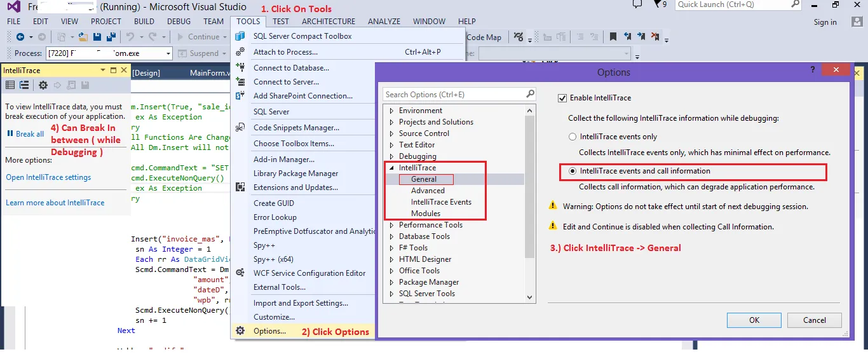Viewport: 868px width, 354px height.
Task: Click the Connect to Server icon
Action: 240,81
